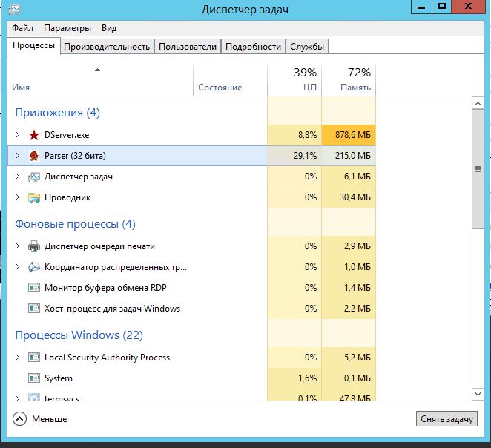Screen dimensions: 491x448
Task: Click the Процессы Windows (22) group header
Action: [x=79, y=335]
